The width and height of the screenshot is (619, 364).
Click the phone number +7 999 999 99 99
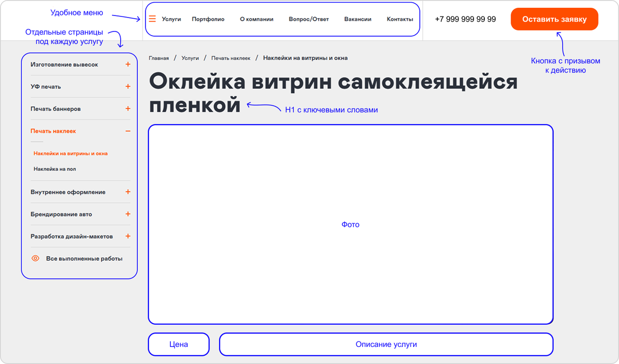pyautogui.click(x=465, y=19)
